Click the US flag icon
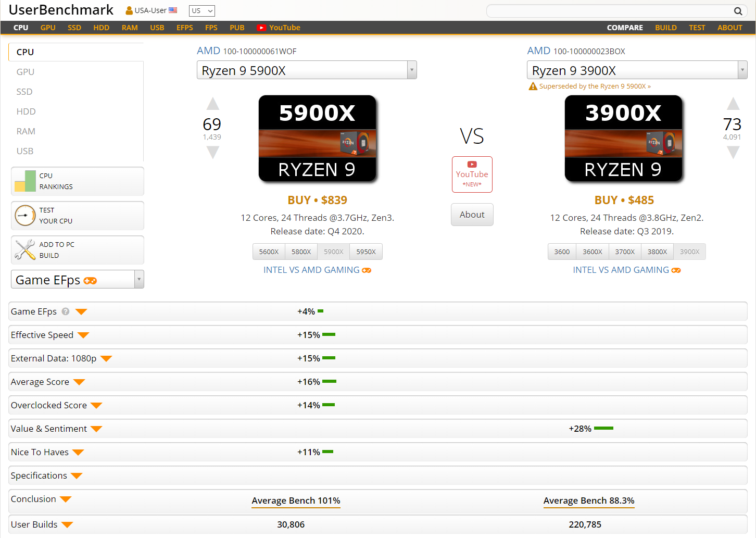This screenshot has width=756, height=538. (173, 10)
